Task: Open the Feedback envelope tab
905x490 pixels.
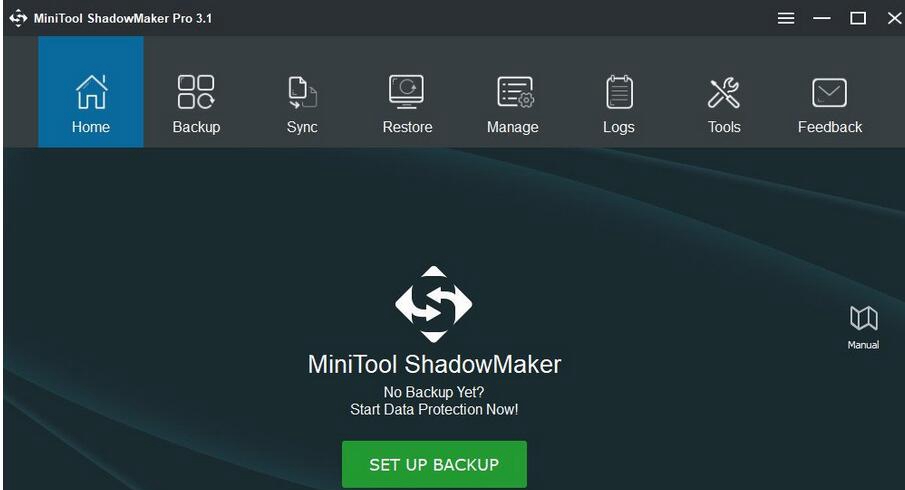Action: (829, 104)
